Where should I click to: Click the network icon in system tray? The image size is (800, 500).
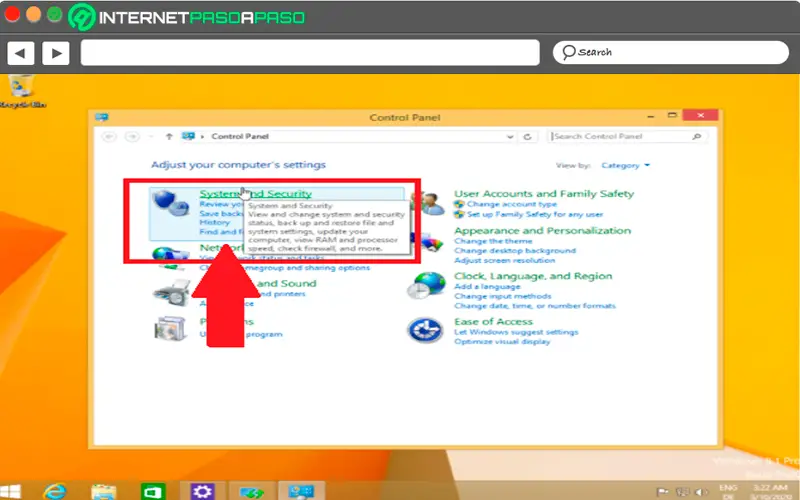pyautogui.click(x=682, y=492)
